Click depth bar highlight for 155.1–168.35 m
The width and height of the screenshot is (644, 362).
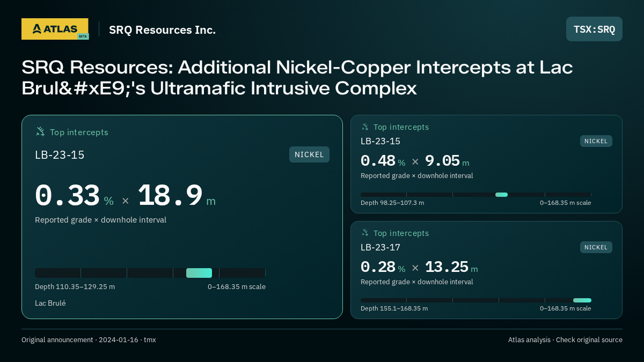[x=582, y=300]
